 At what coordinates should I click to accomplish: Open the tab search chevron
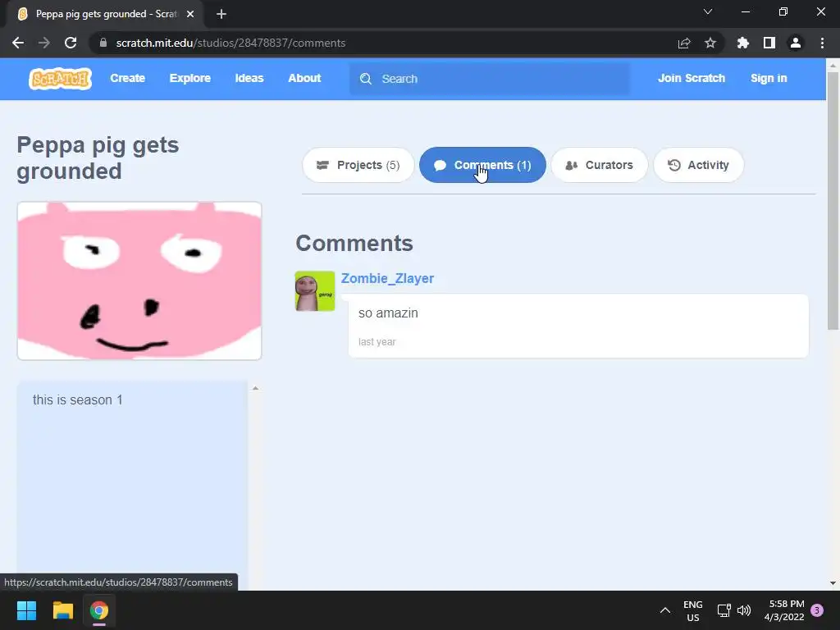click(708, 11)
